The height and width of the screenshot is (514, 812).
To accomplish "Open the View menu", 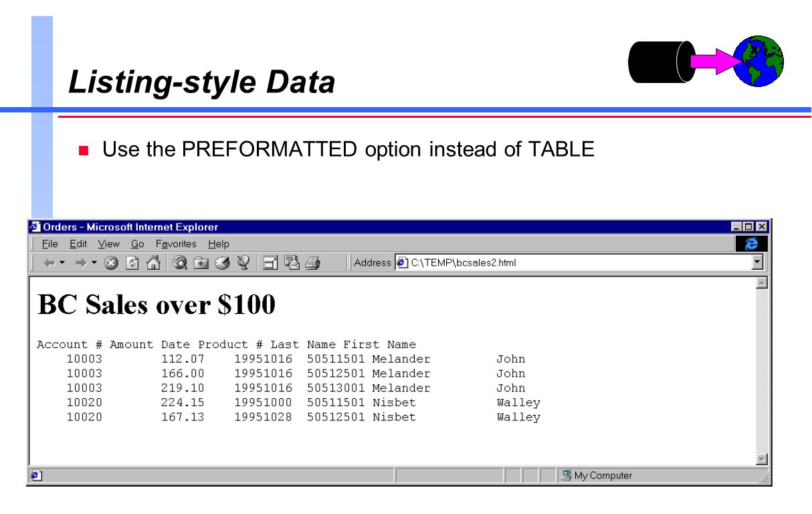I will tap(108, 244).
